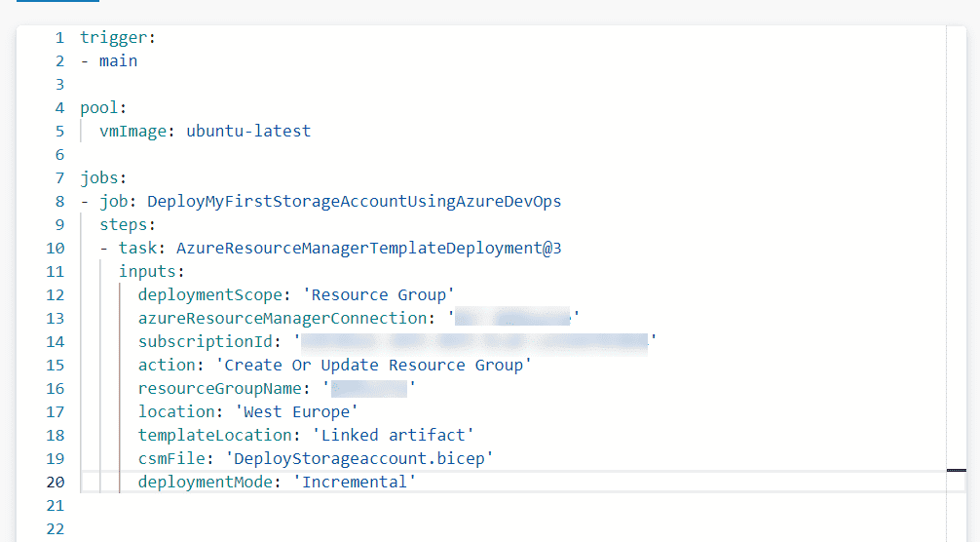Select the 'DeployStorageaccount.bicep' file value
The image size is (980, 542).
[x=359, y=459]
